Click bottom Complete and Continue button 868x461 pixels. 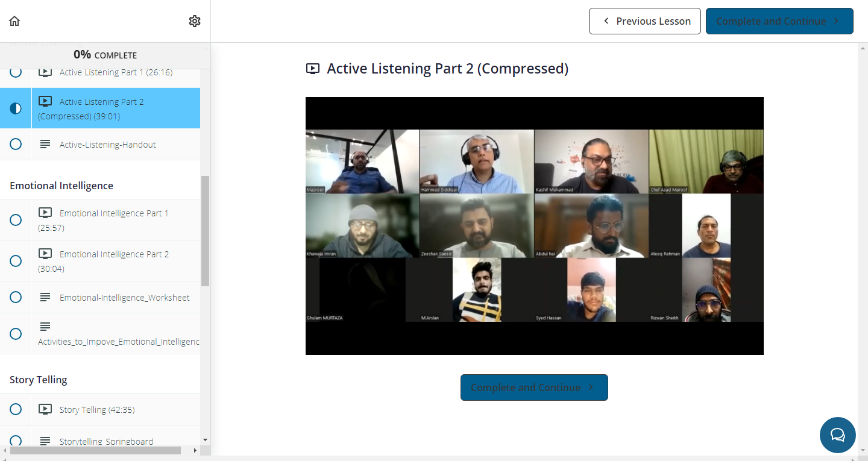[x=534, y=387]
